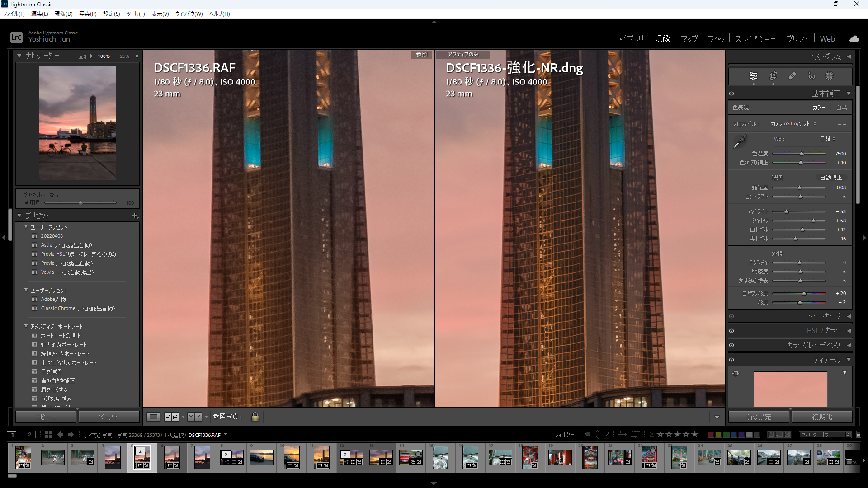Screen dimensions: 868x488
Task: Switch 色表現 to 白黒 mode
Action: click(x=841, y=108)
